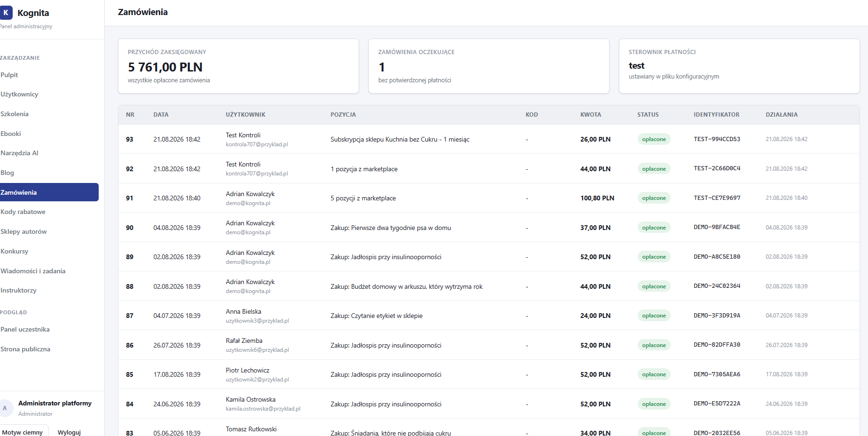868x436 pixels.
Task: Click the Kwota column header
Action: [591, 115]
